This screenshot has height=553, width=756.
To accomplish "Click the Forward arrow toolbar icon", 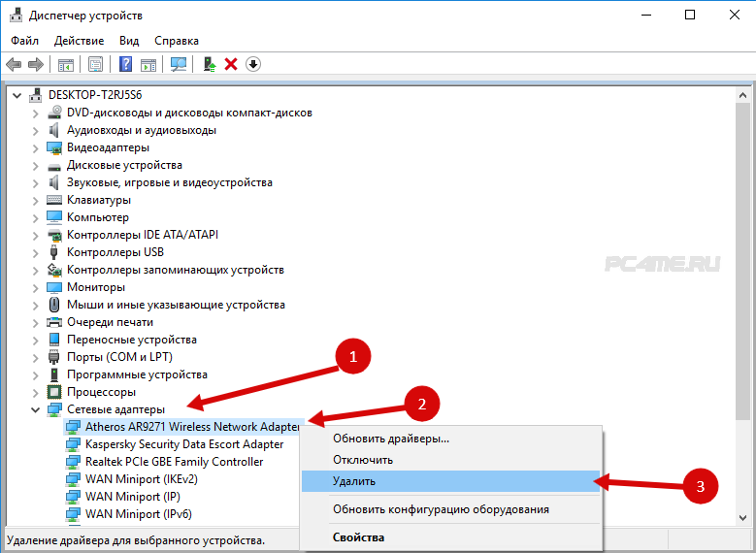I will (x=36, y=64).
